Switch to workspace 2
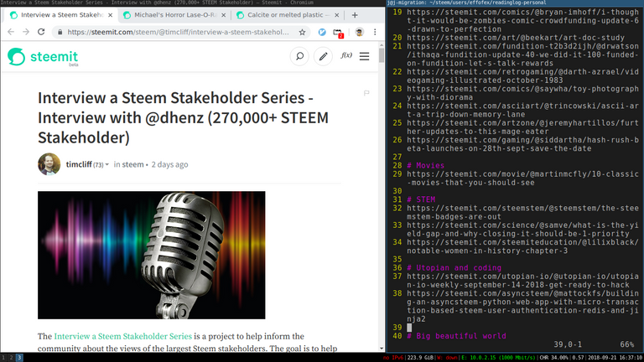Image resolution: width=644 pixels, height=362 pixels. [x=11, y=358]
